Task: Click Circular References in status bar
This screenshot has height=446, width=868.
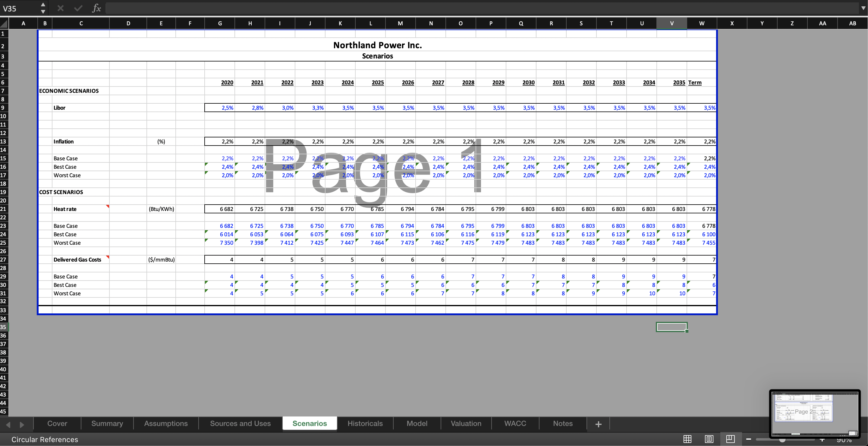Action: coord(45,439)
